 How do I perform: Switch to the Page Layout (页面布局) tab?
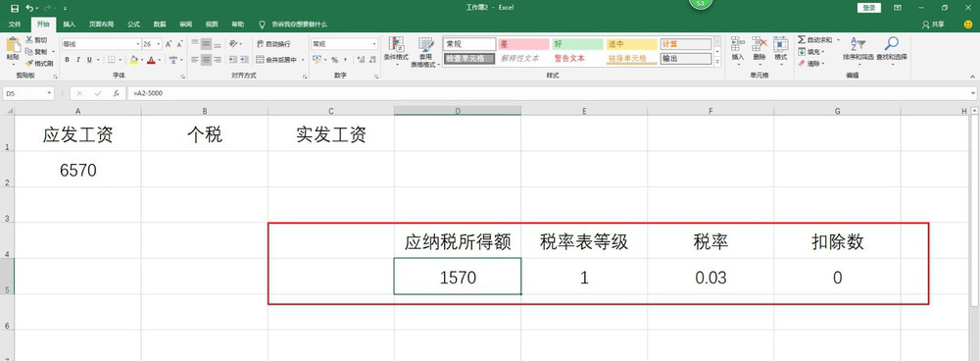click(101, 25)
